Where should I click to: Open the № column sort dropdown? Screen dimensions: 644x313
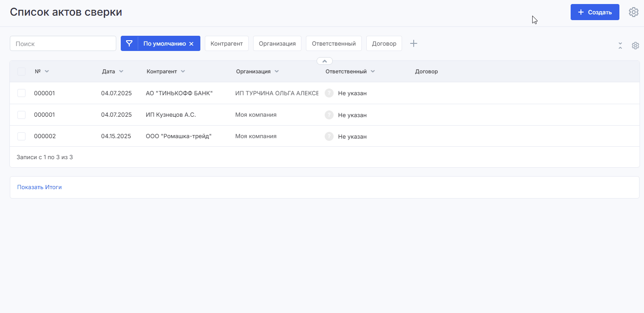tap(47, 72)
